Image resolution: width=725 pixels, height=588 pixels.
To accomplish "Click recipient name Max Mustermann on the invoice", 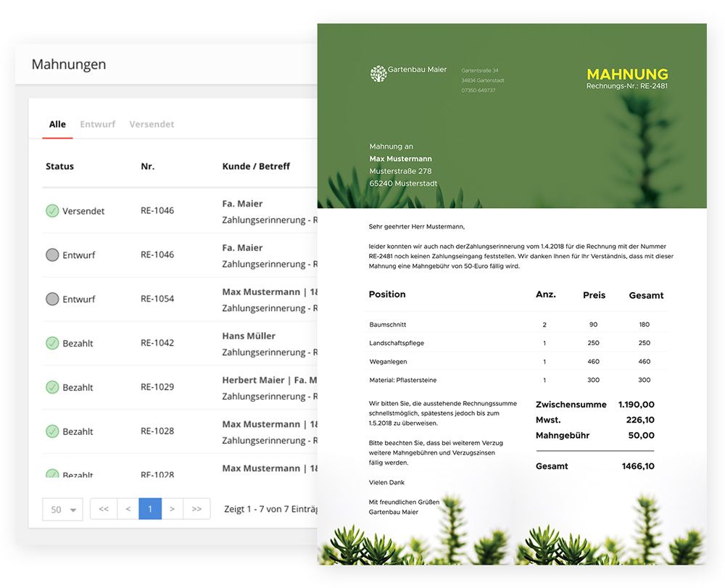I will click(400, 159).
